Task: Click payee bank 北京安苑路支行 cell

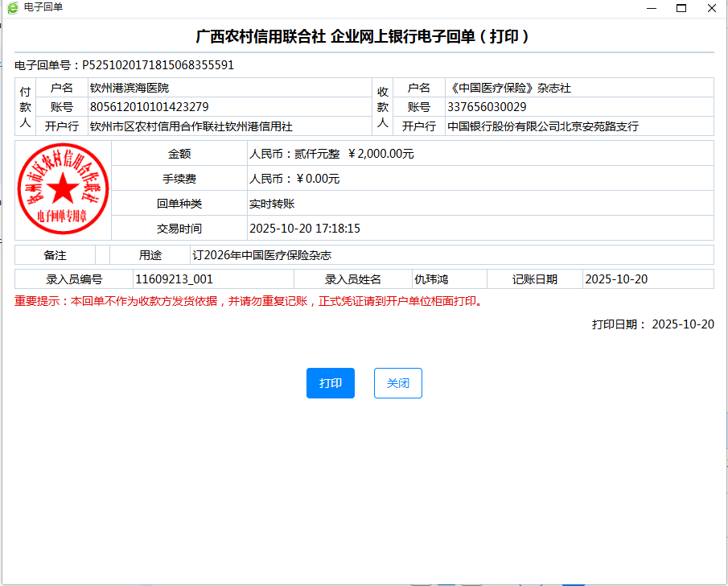Action: 542,126
